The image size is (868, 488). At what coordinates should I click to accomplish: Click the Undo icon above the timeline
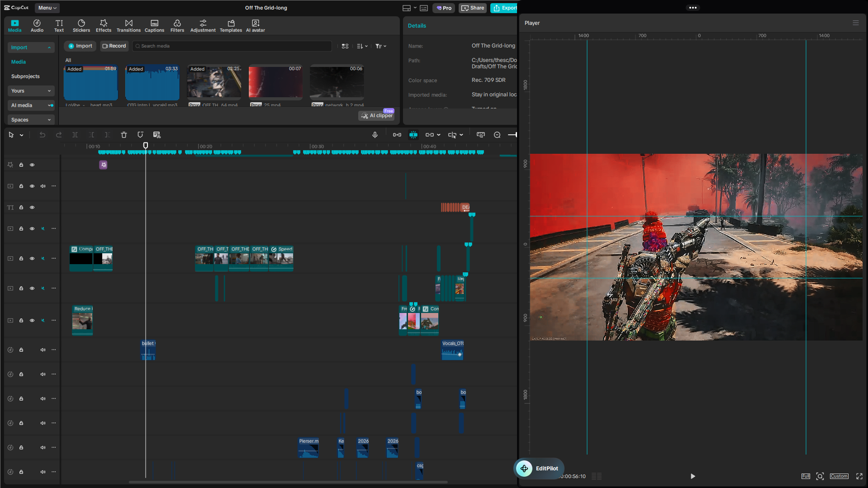tap(42, 134)
